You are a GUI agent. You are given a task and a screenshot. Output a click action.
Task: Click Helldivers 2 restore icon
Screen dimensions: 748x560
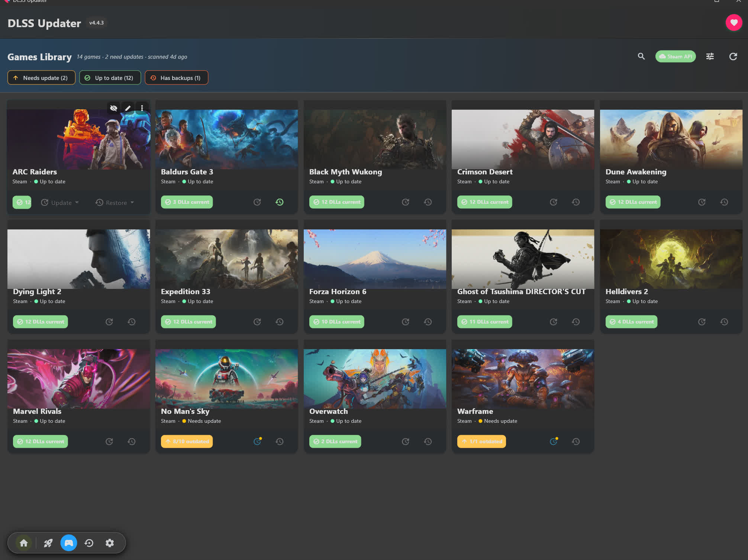pos(724,322)
